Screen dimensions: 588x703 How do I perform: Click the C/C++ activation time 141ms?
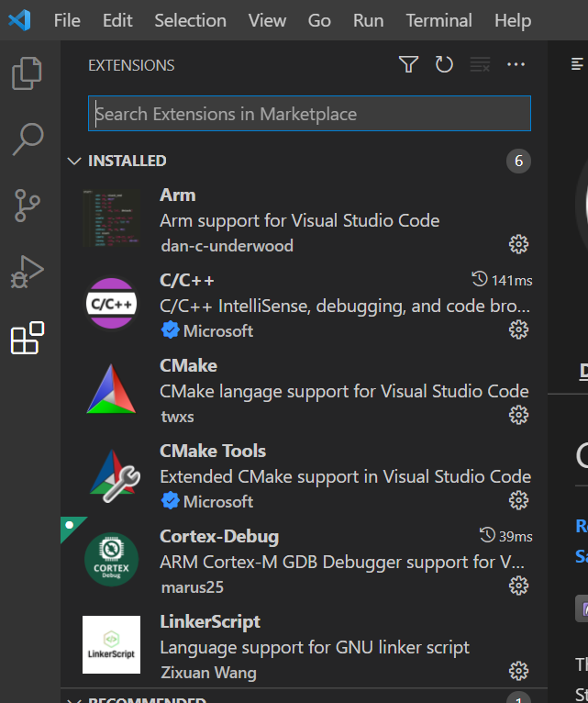tap(502, 280)
